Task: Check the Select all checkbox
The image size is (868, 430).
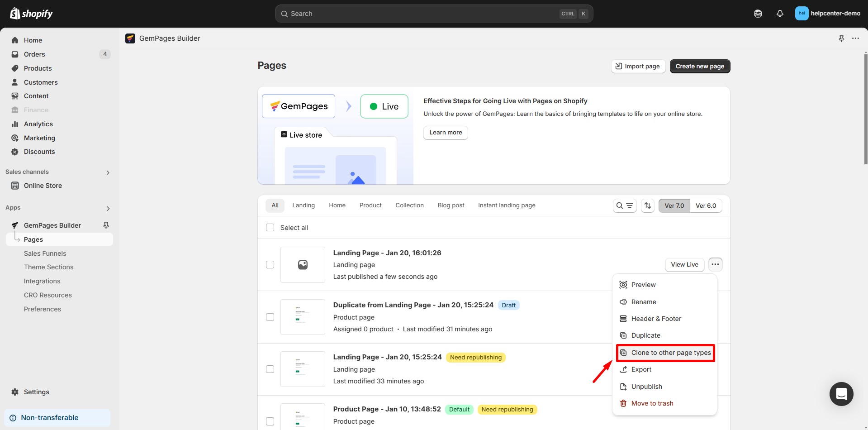Action: [x=270, y=227]
